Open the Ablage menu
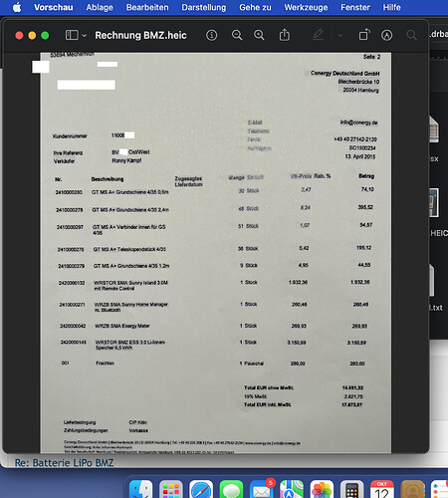 pyautogui.click(x=100, y=7)
